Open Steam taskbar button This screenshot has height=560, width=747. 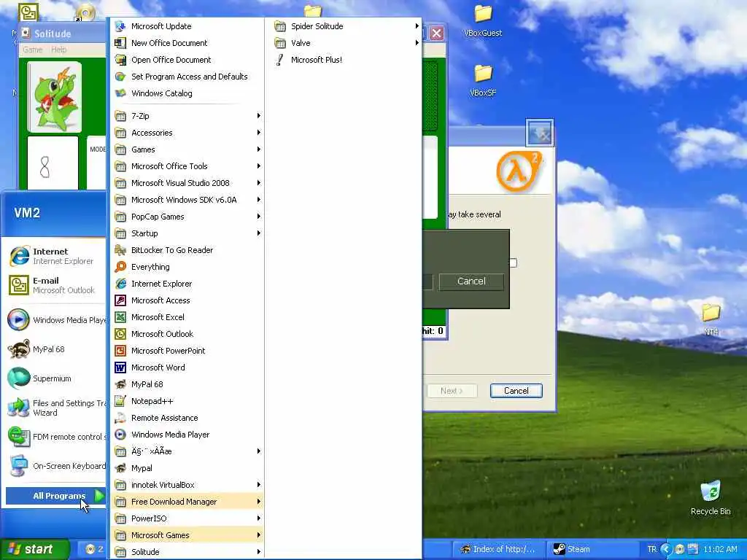[x=592, y=549]
